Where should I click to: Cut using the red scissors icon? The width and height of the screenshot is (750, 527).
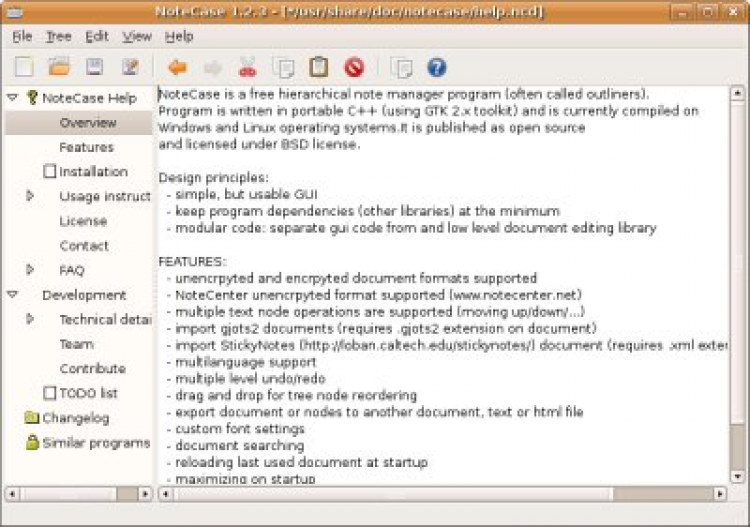coord(248,68)
